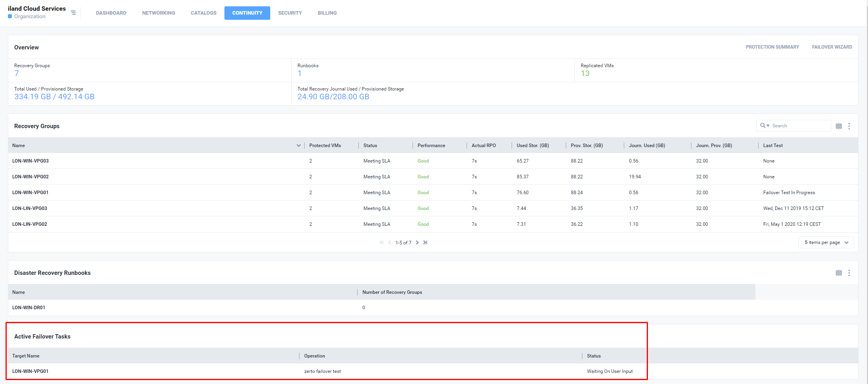Open column chooser icon for Recovery Groups
The image size is (868, 384).
click(838, 126)
